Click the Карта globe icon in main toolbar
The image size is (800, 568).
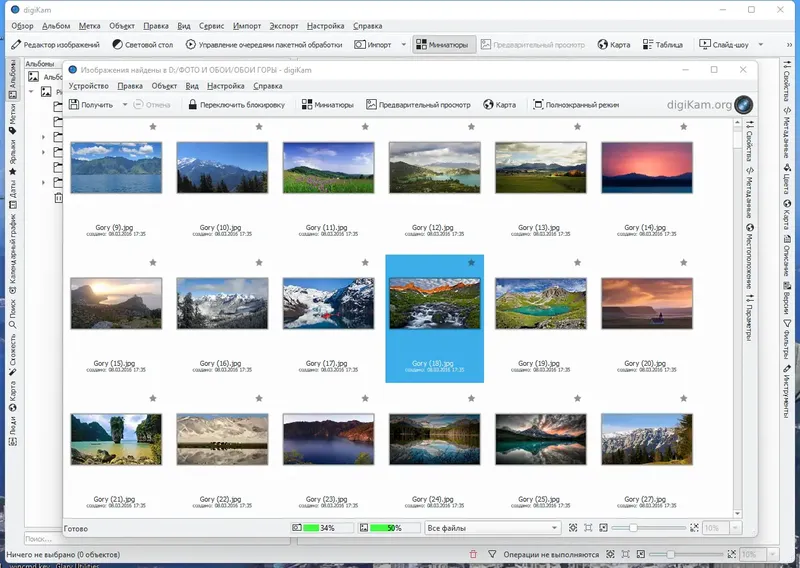603,45
